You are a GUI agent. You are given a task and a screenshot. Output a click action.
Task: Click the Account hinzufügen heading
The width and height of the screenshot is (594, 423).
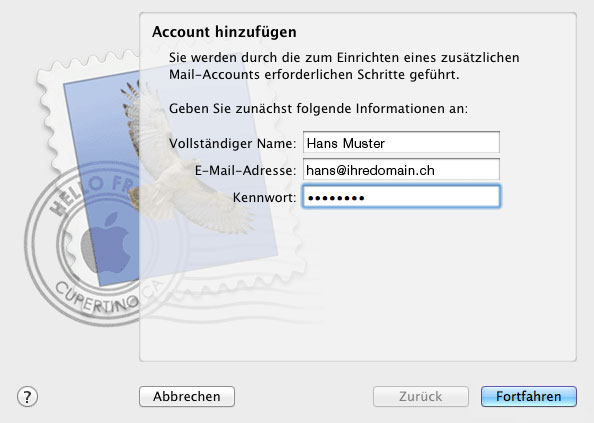224,32
